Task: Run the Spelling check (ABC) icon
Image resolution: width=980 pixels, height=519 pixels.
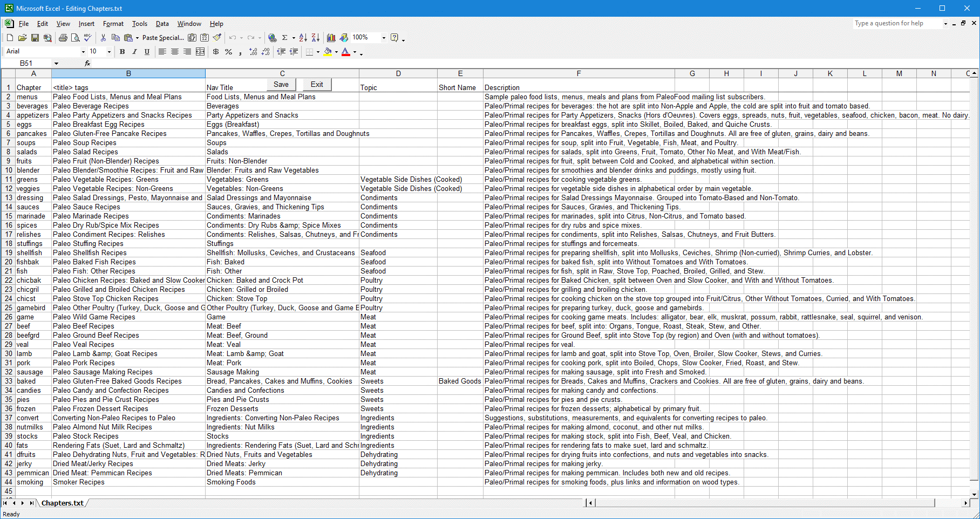Action: coord(88,38)
